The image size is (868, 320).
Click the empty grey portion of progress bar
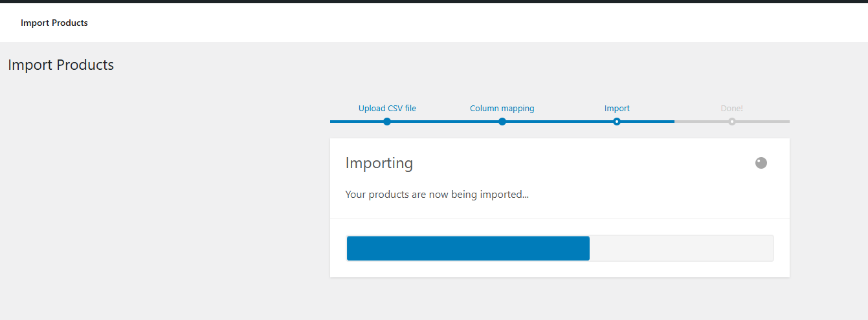point(681,248)
